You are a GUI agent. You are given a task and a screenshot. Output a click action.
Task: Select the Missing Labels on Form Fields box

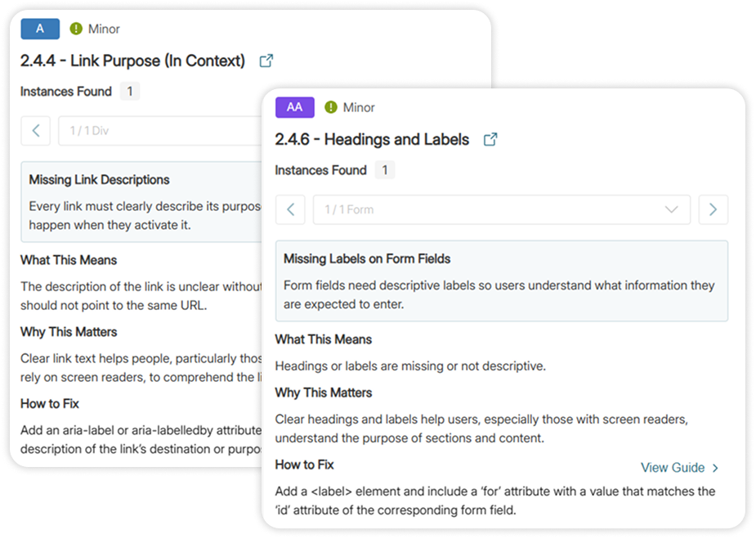501,281
